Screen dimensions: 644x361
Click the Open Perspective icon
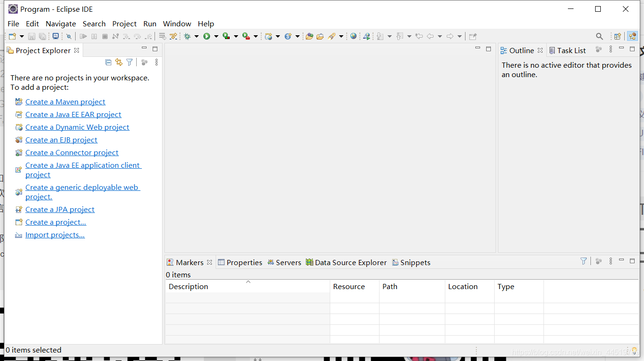(618, 36)
